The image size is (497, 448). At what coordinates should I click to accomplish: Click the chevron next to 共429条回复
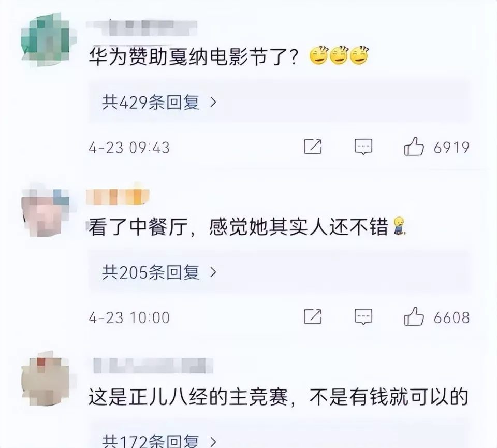[213, 103]
